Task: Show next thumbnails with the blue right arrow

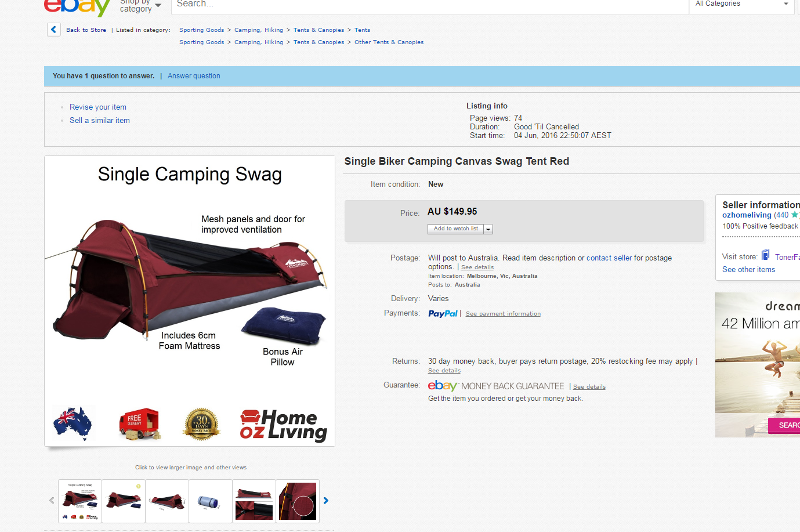Action: coord(326,501)
